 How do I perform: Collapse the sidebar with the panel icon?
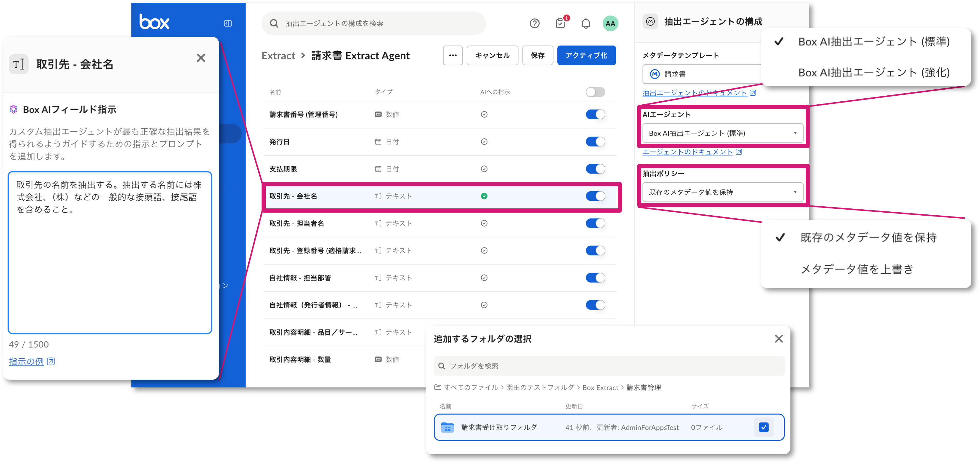228,24
